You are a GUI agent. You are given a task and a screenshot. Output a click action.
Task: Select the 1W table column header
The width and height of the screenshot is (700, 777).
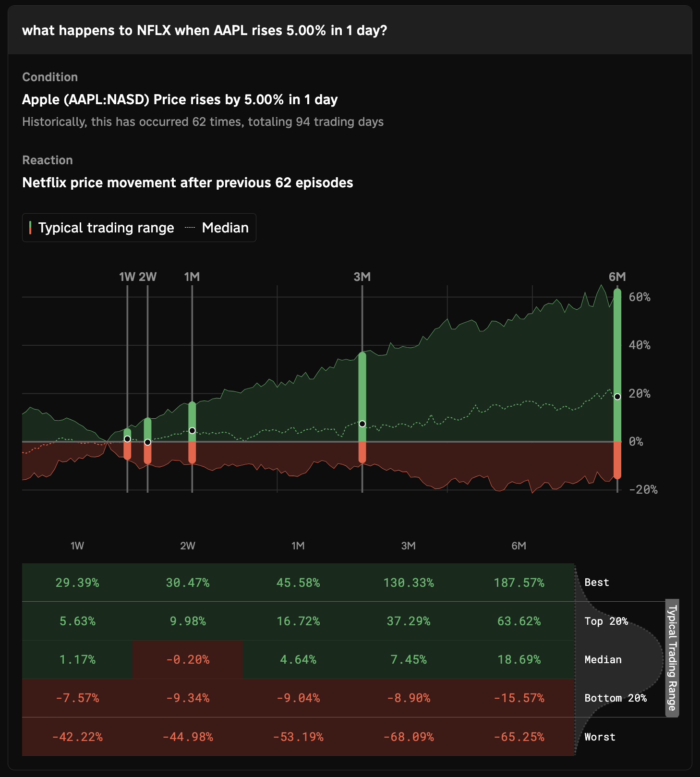pyautogui.click(x=77, y=546)
